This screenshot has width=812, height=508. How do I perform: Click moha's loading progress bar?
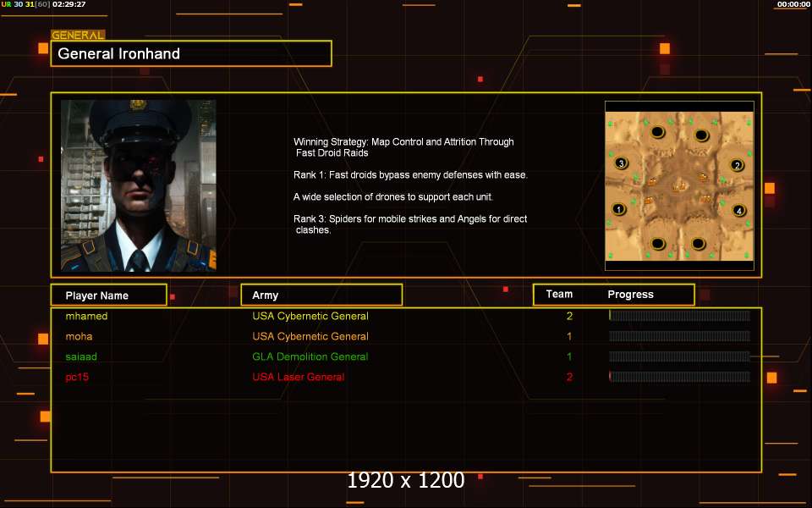click(679, 336)
